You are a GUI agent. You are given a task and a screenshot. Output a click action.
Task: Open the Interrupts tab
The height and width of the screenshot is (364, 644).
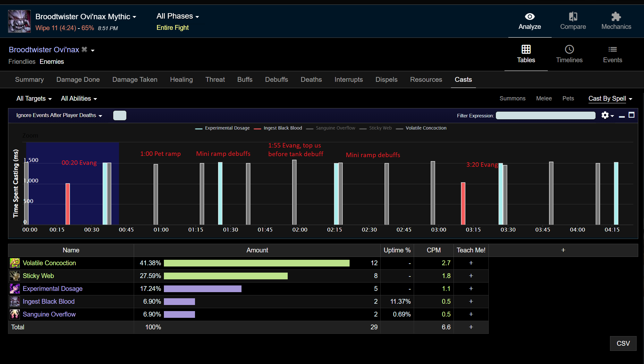pyautogui.click(x=348, y=80)
